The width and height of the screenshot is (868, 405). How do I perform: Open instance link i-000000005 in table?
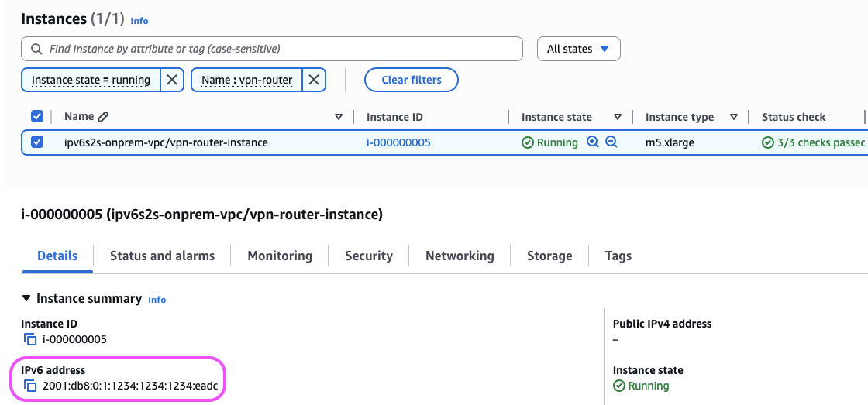(x=398, y=142)
